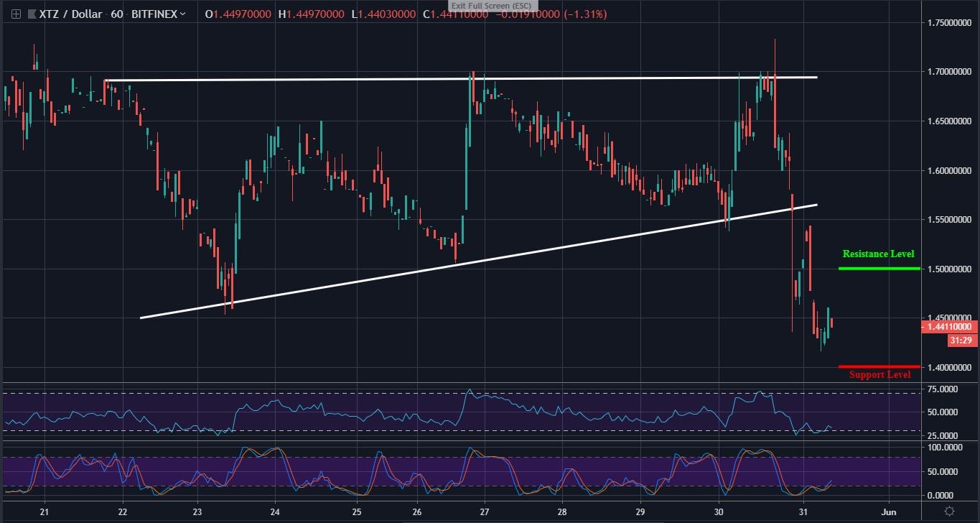Click the red Support Level label
Screen dimensions: 980x523
pos(879,374)
